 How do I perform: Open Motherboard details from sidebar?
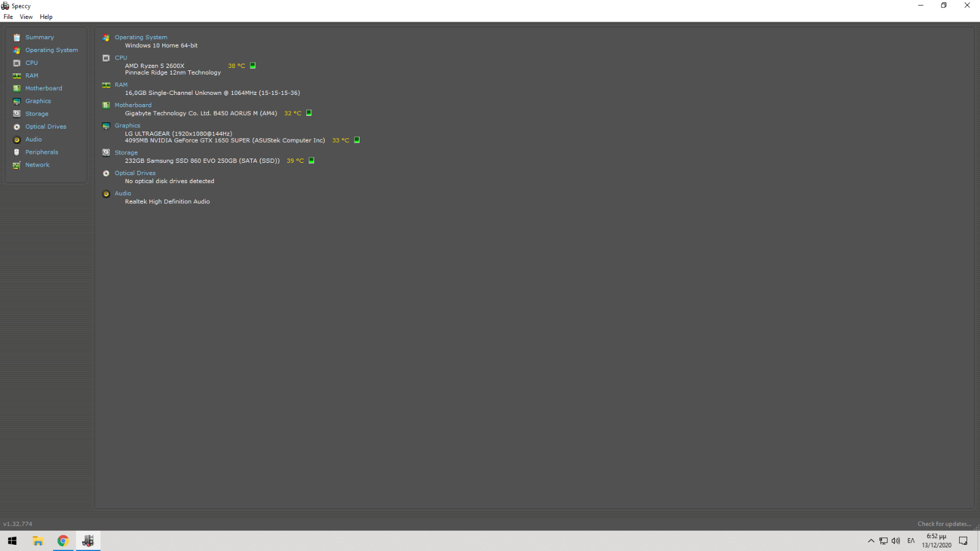point(43,88)
